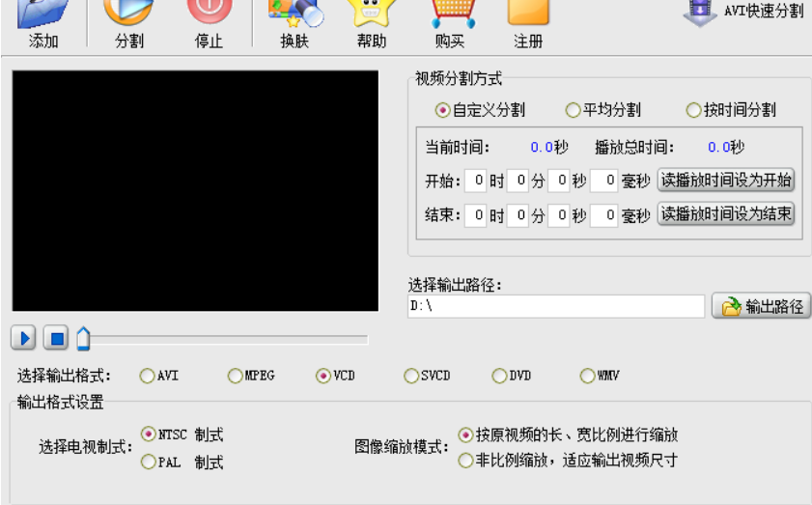Image resolution: width=812 pixels, height=505 pixels.
Task: Click the black video preview area
Action: coord(195,191)
